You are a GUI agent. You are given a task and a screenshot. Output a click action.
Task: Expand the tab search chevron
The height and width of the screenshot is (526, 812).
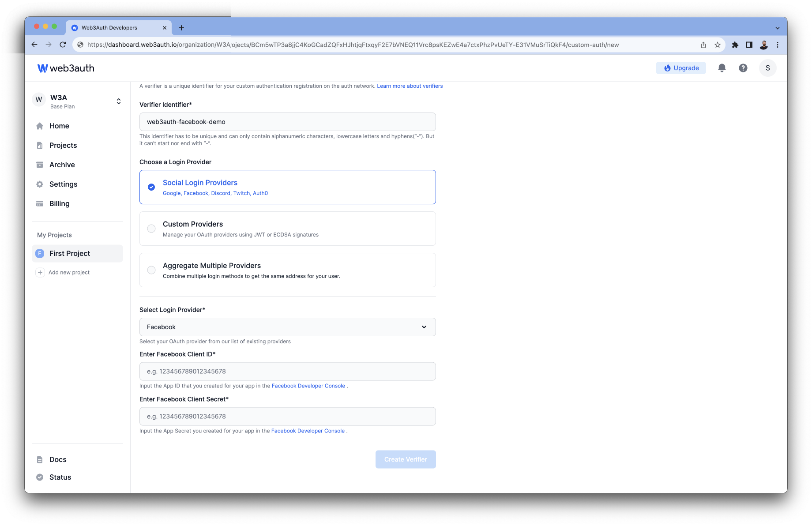(778, 28)
